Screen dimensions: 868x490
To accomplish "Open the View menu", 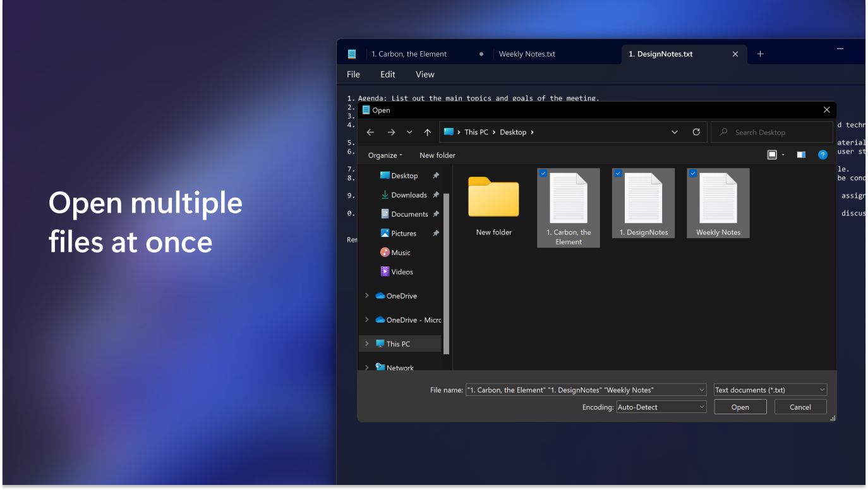I will coord(425,75).
